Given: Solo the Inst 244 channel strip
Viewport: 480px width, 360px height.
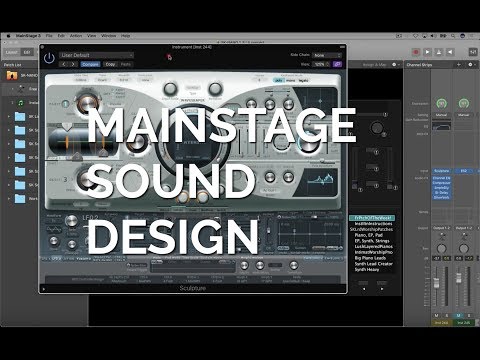Looking at the screenshot, I should pos(447,315).
